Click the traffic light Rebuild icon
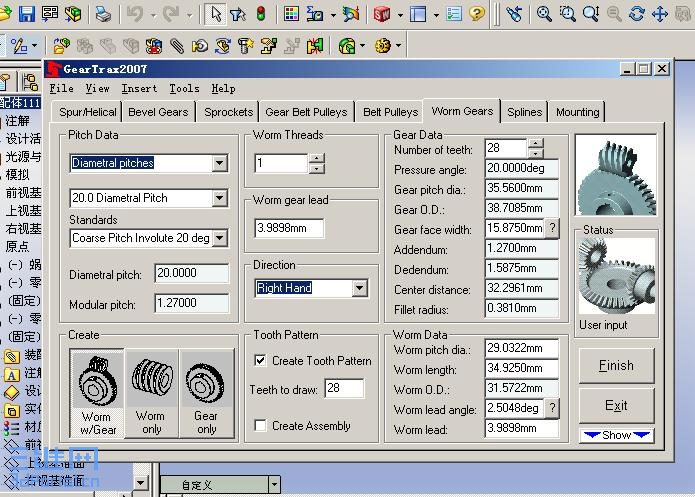The height and width of the screenshot is (497, 695). [x=261, y=14]
